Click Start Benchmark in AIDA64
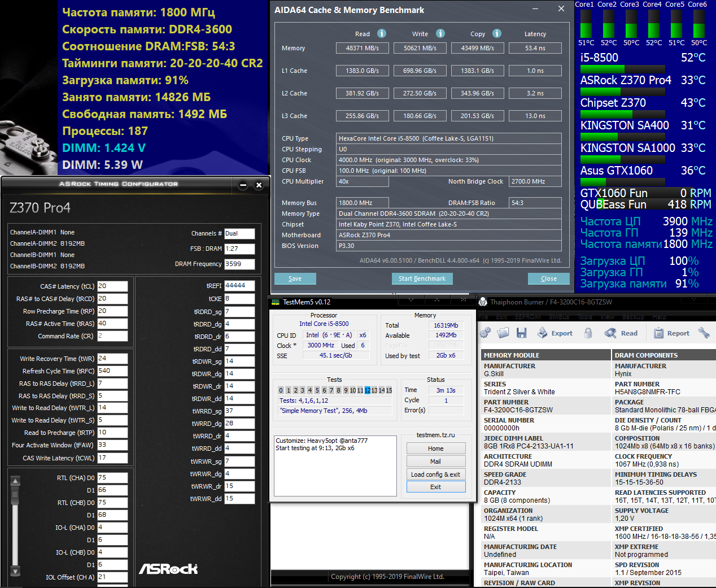The image size is (716, 588). pyautogui.click(x=422, y=278)
